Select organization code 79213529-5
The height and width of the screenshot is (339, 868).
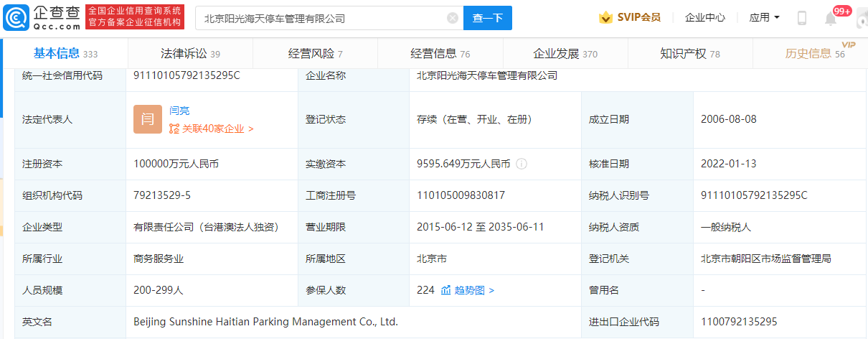162,195
